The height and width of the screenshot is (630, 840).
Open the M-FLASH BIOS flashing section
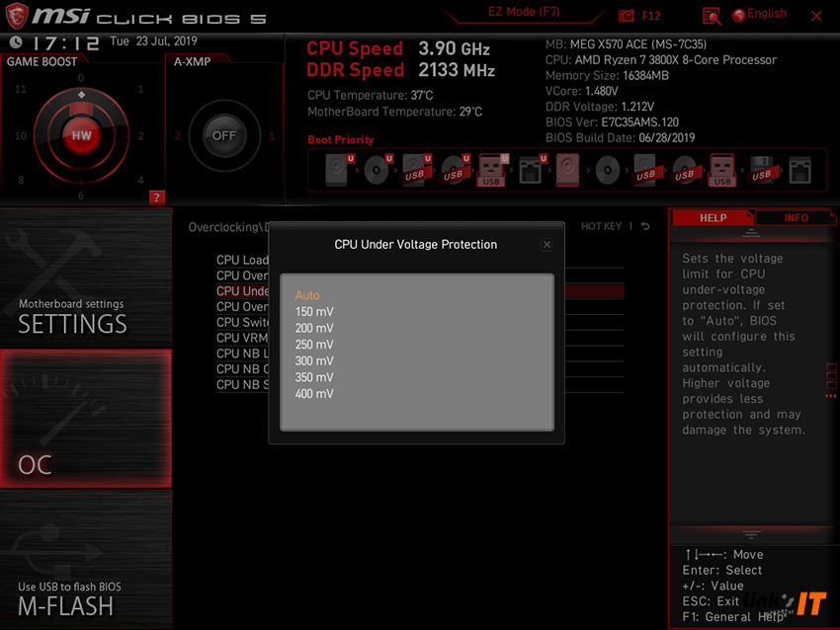86,560
